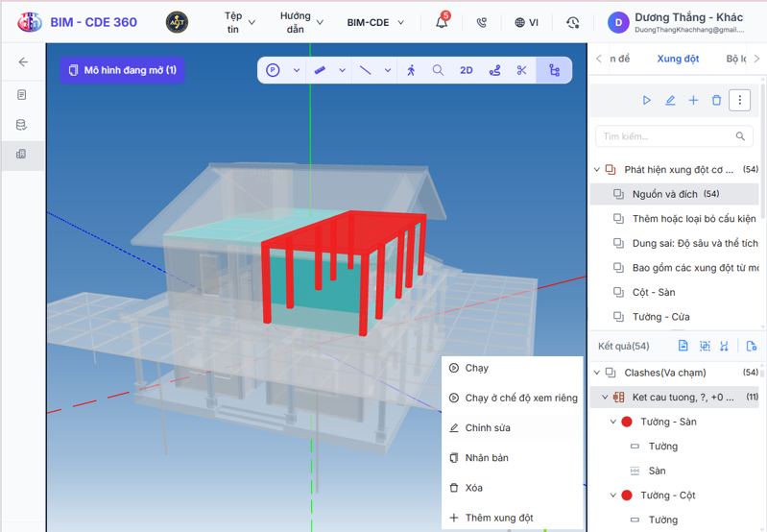Choose Chạy from context menu
The height and width of the screenshot is (532, 767).
pyautogui.click(x=513, y=368)
